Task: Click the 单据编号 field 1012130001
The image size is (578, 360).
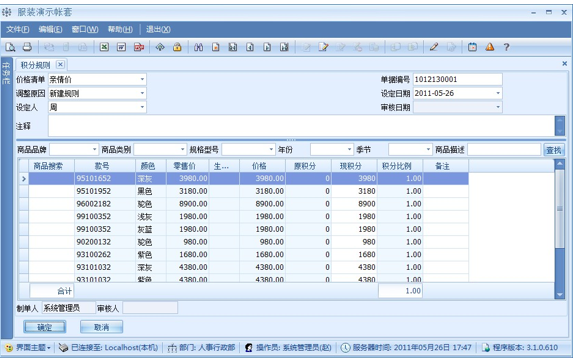Action: point(457,80)
